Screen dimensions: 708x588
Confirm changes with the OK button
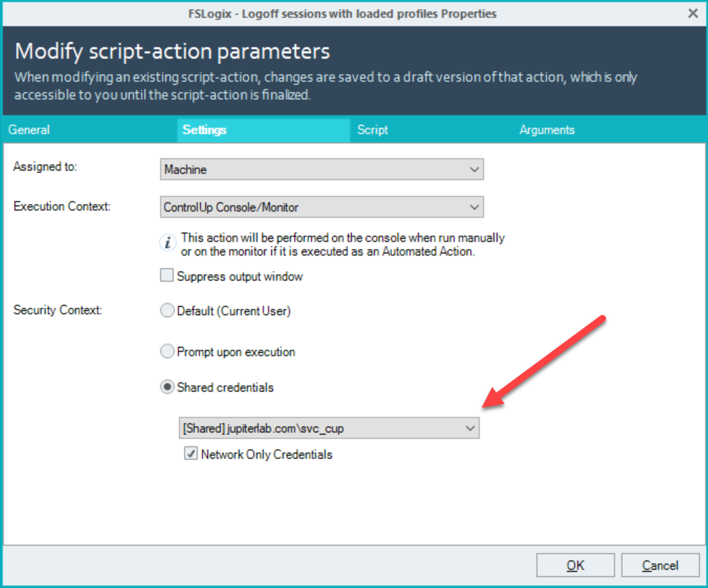575,565
